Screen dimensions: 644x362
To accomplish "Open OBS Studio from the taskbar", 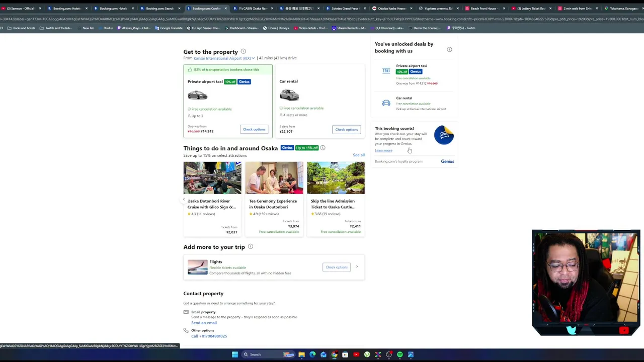I will click(389, 354).
